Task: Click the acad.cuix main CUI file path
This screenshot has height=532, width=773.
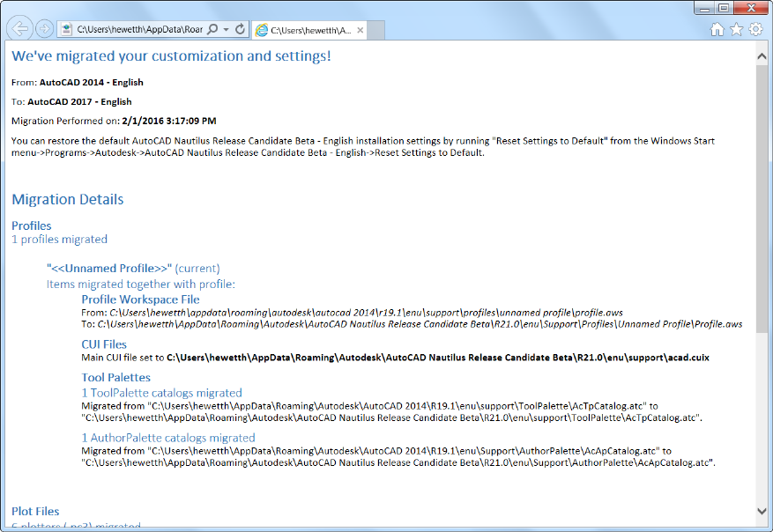Action: coord(438,358)
